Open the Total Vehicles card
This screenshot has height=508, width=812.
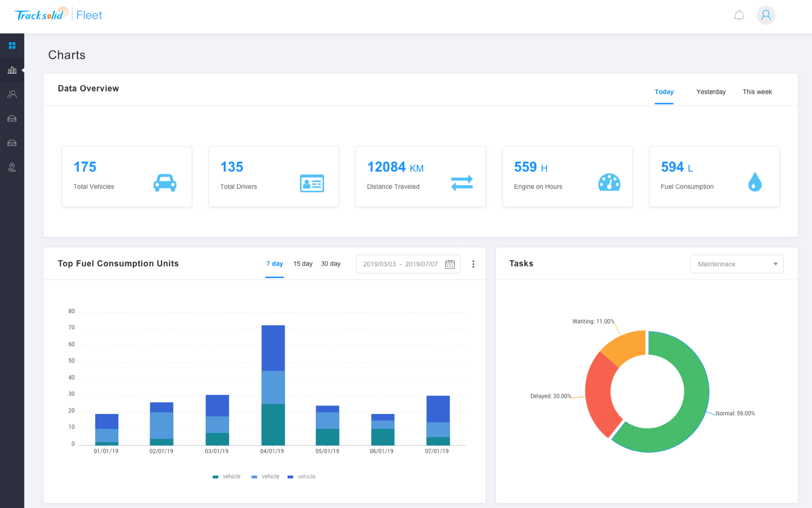tap(126, 177)
